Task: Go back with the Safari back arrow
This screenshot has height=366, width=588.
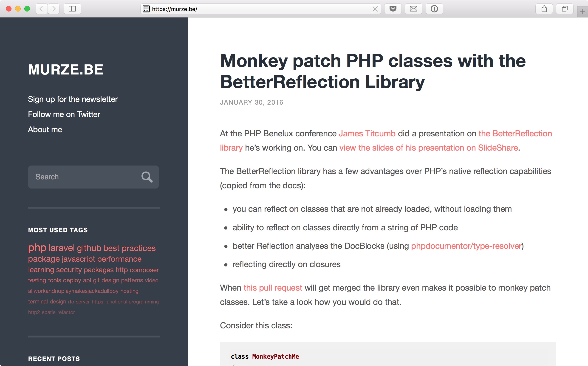Action: (x=42, y=9)
